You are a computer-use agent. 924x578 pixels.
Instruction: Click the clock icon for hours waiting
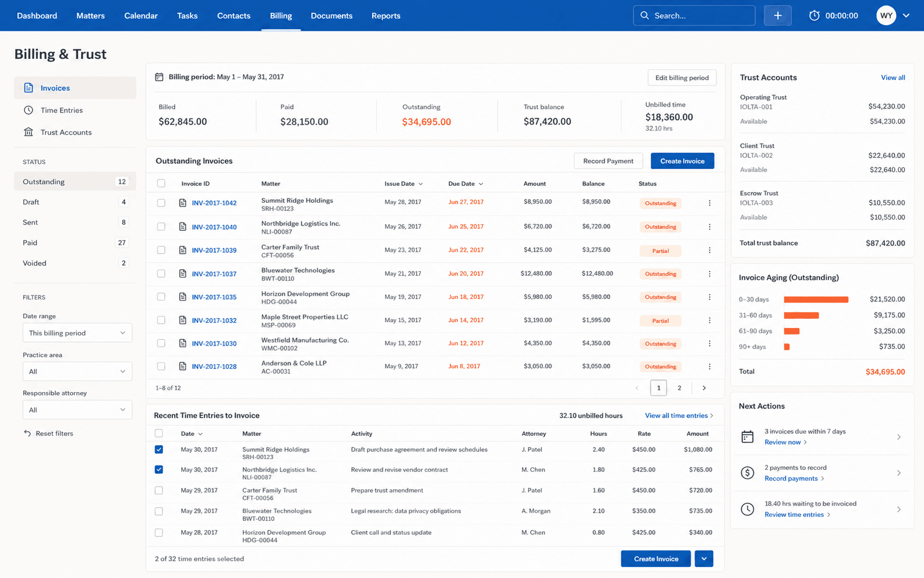pyautogui.click(x=747, y=509)
